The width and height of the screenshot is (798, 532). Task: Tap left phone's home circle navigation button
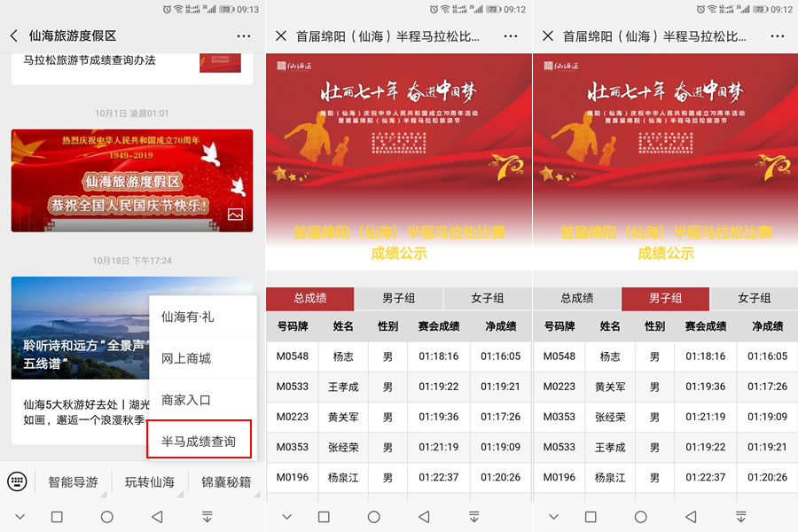pos(107,517)
